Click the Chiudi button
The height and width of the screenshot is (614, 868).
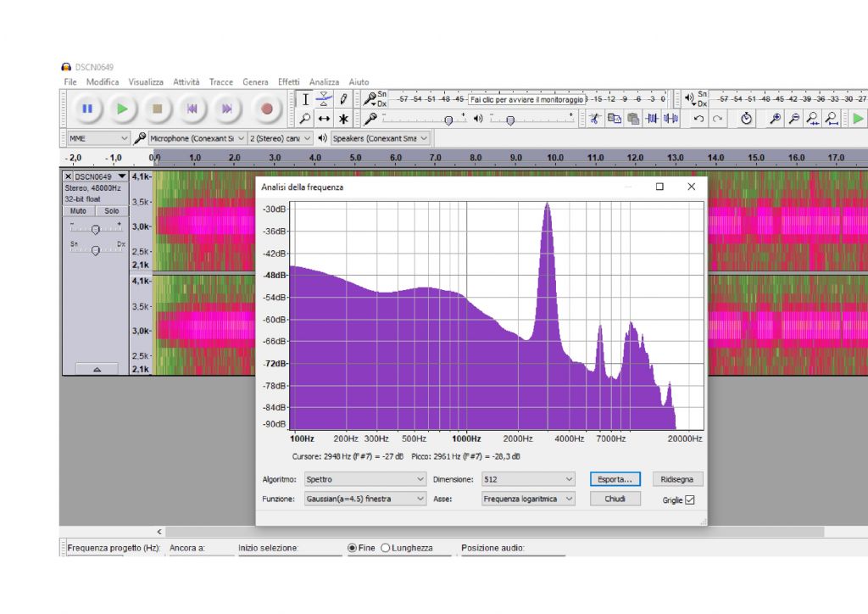(x=615, y=499)
